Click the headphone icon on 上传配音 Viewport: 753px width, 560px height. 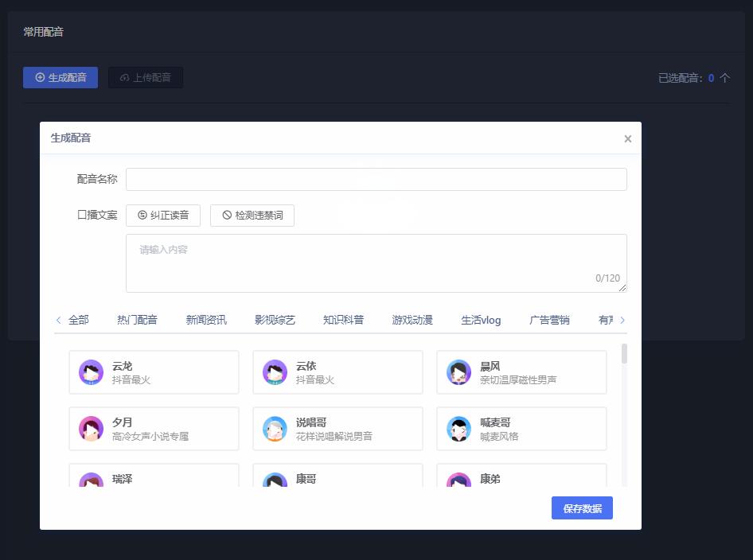tap(123, 77)
